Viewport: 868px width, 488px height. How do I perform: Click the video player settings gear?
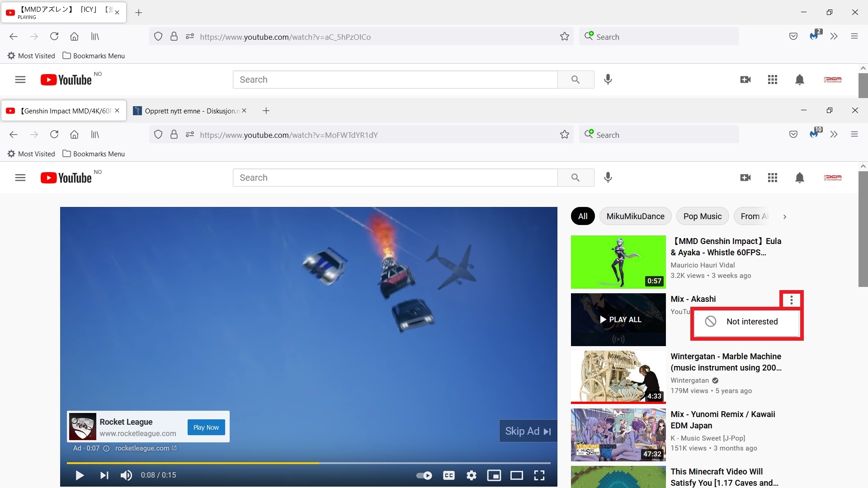(472, 475)
